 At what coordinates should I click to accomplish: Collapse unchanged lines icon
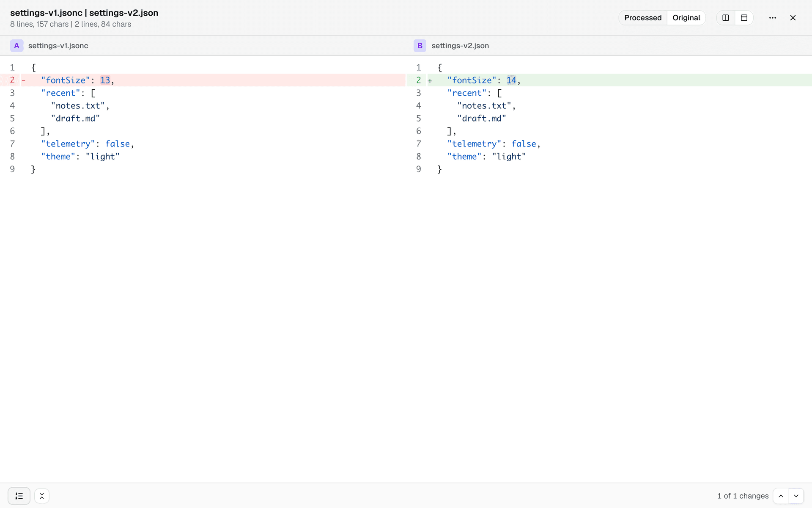click(42, 496)
